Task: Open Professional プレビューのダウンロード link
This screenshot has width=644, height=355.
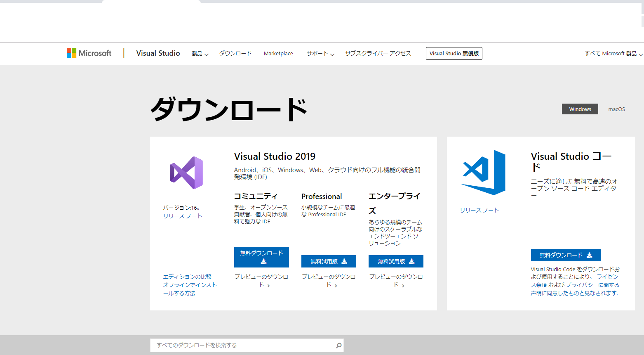Action: tap(329, 281)
